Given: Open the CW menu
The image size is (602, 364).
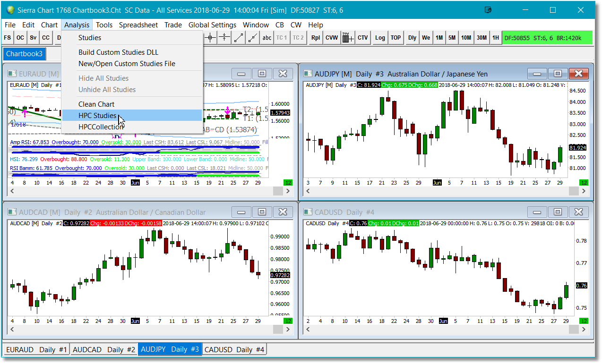Looking at the screenshot, I should coord(296,25).
